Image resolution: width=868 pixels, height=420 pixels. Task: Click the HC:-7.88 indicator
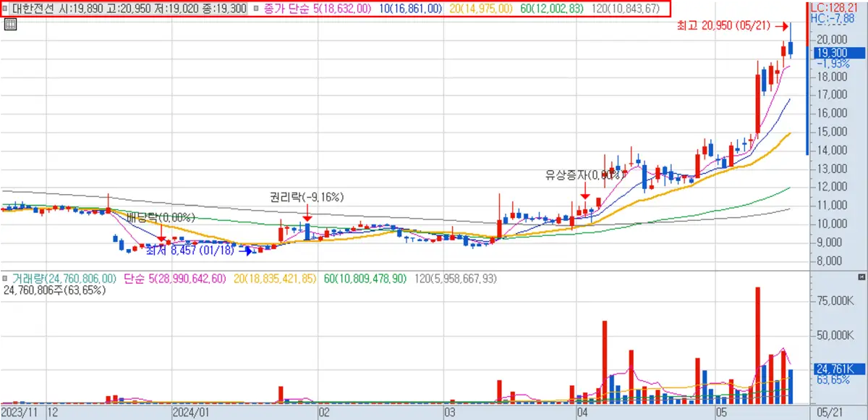click(x=833, y=17)
